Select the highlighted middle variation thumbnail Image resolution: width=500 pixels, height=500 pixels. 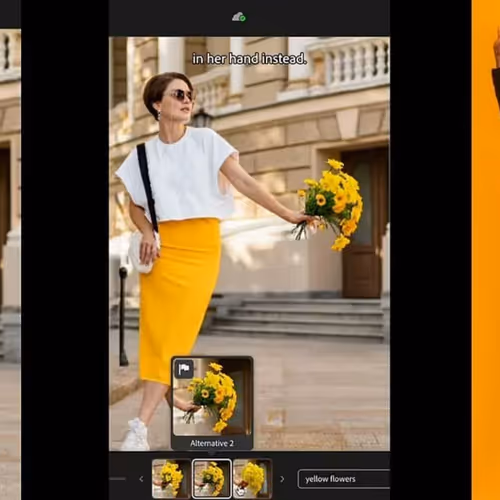pyautogui.click(x=212, y=479)
